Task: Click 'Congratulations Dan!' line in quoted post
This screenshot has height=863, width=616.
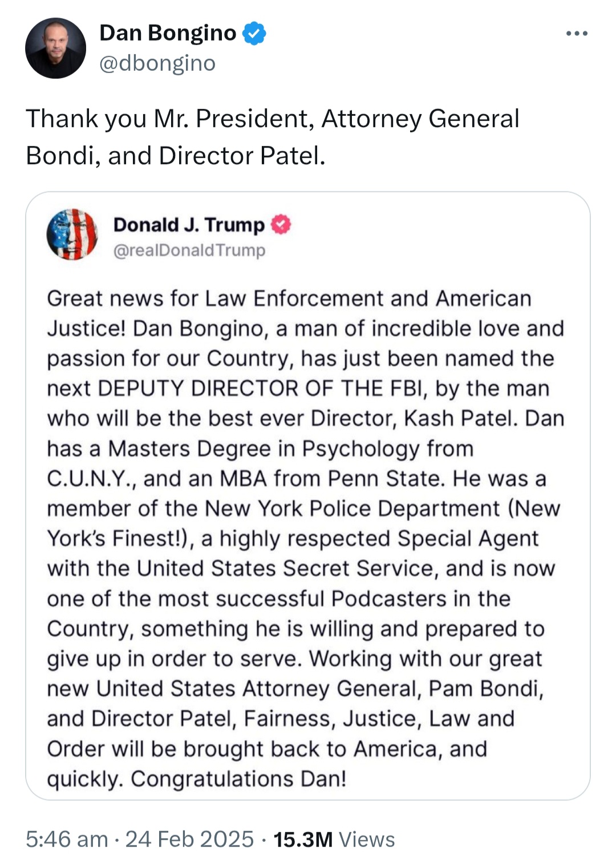Action: click(238, 779)
